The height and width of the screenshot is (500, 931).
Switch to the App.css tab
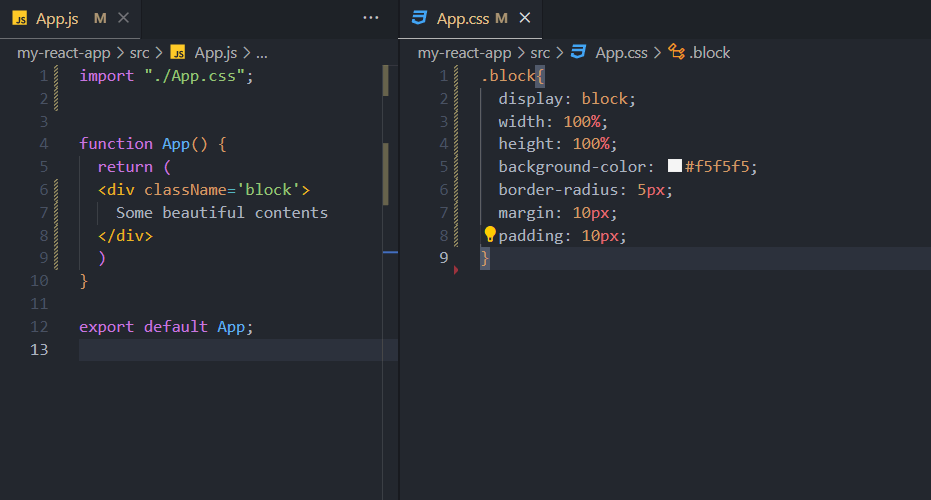click(464, 18)
